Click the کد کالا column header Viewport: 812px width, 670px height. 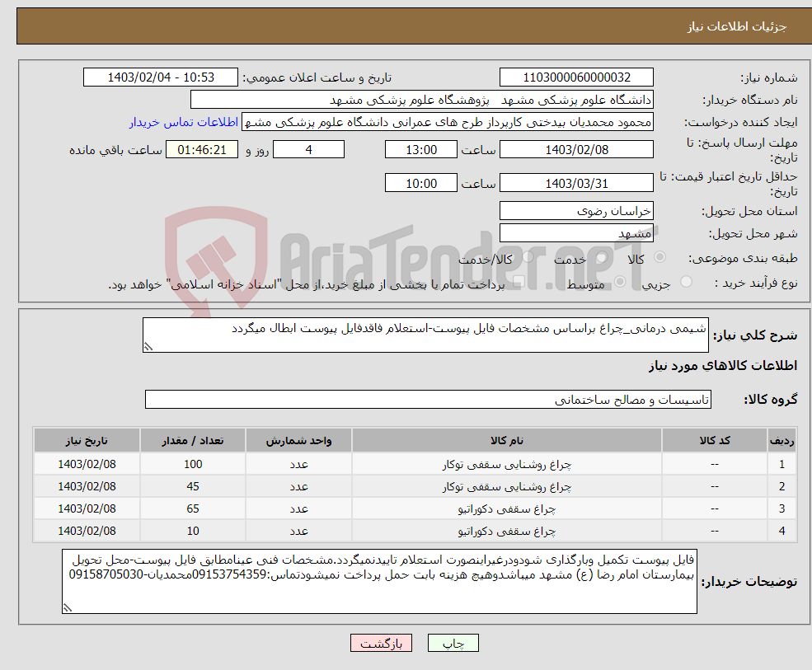[x=715, y=440]
